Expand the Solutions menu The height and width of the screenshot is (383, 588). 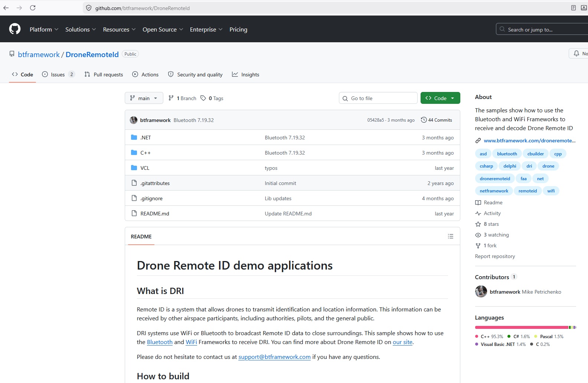[81, 29]
